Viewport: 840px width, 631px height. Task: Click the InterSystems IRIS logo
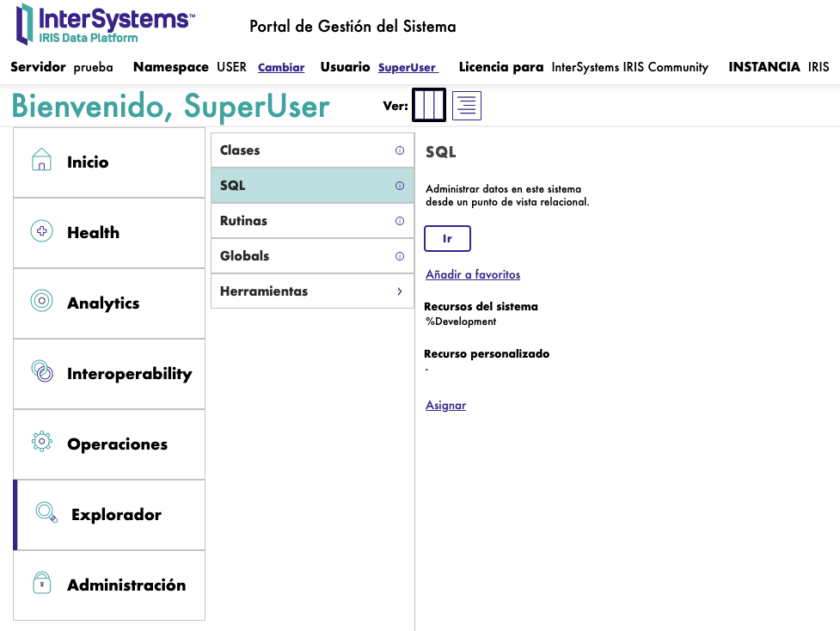coord(105,24)
